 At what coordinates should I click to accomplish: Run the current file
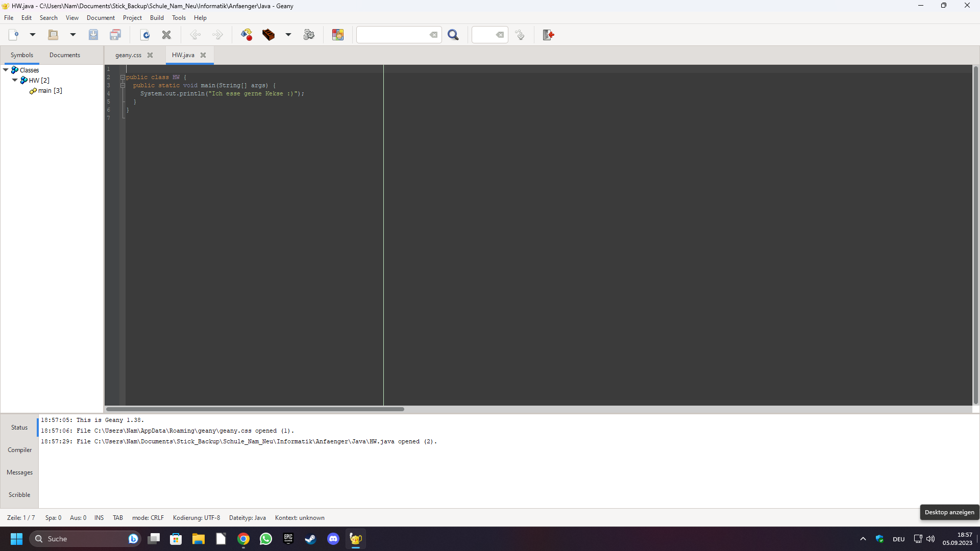coord(309,35)
